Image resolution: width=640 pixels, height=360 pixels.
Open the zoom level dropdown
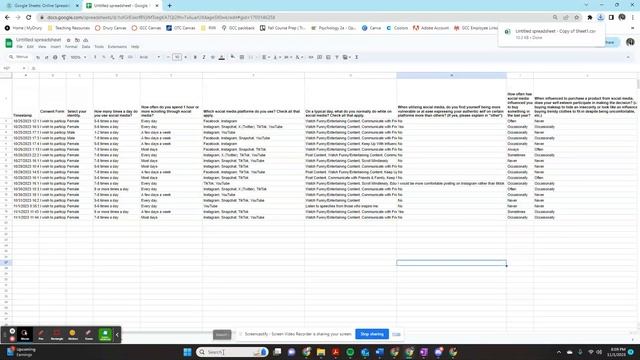coord(78,57)
